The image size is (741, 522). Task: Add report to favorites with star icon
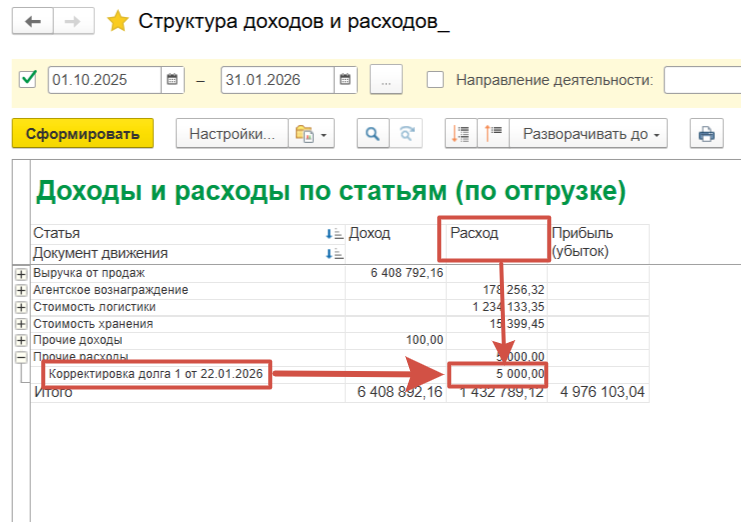(118, 22)
